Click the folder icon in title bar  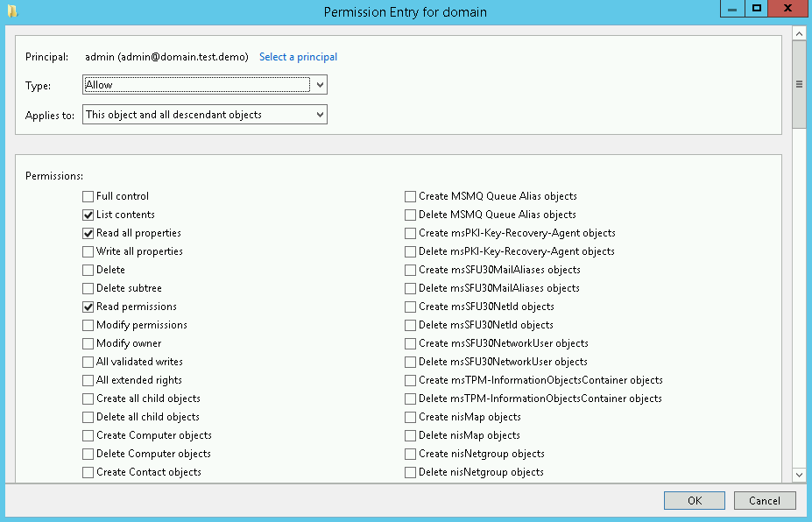12,11
